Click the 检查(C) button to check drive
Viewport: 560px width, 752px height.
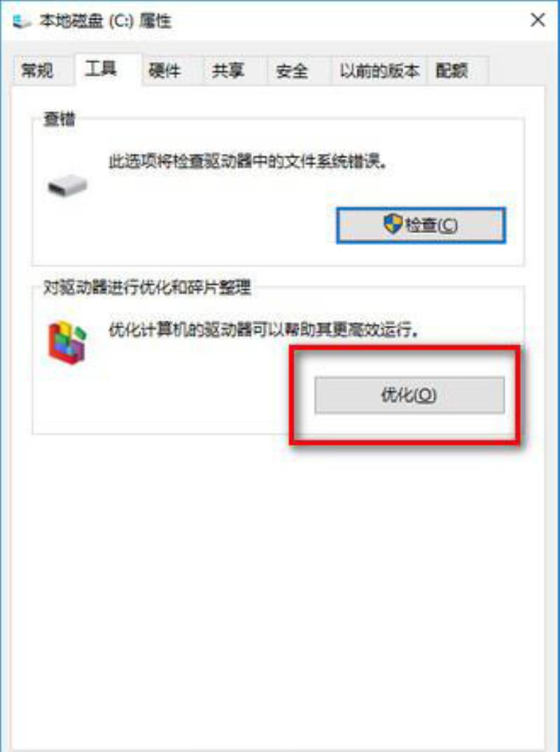[421, 225]
